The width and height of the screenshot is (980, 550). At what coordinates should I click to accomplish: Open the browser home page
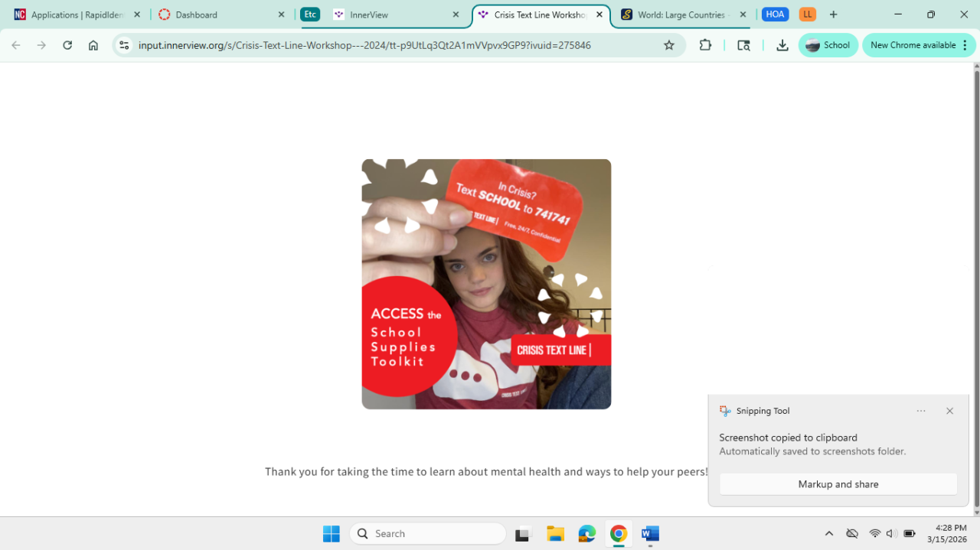tap(93, 45)
